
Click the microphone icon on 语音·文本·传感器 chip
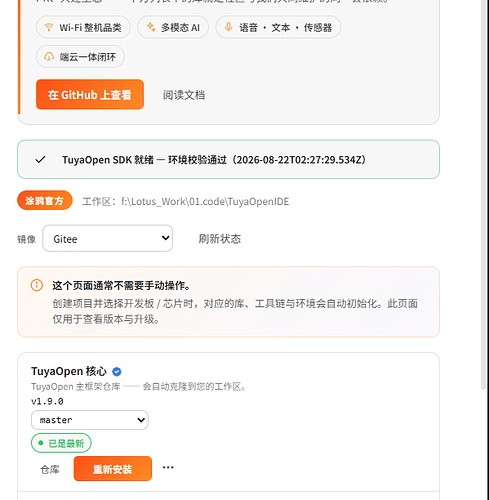point(228,27)
